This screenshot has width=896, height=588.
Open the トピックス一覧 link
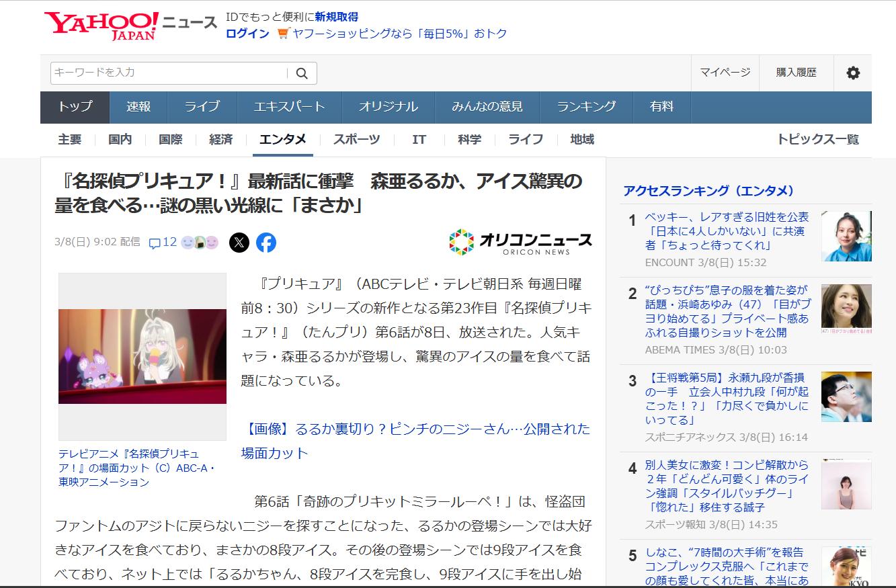pyautogui.click(x=817, y=140)
